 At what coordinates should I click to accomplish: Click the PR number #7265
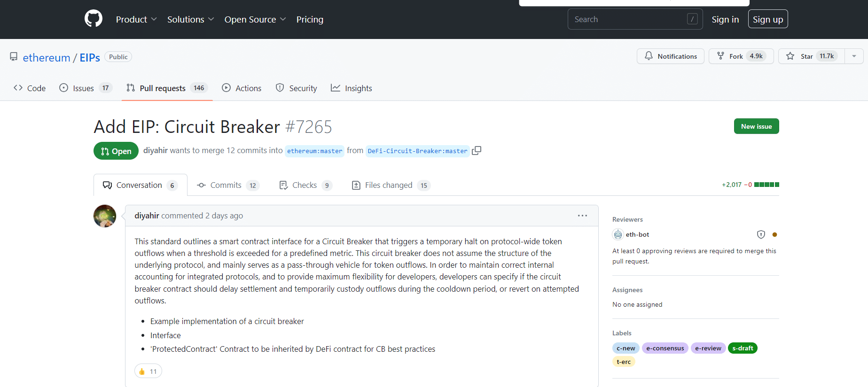[x=308, y=127]
